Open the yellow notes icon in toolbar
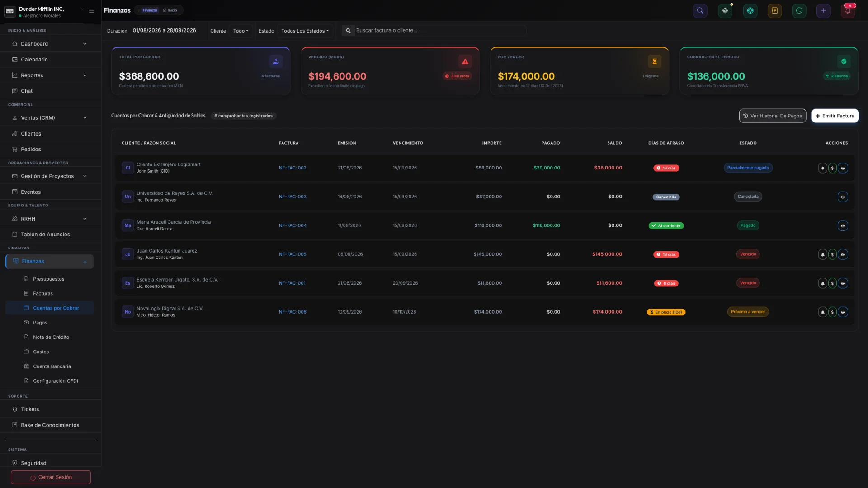Viewport: 868px width, 488px height. (774, 11)
